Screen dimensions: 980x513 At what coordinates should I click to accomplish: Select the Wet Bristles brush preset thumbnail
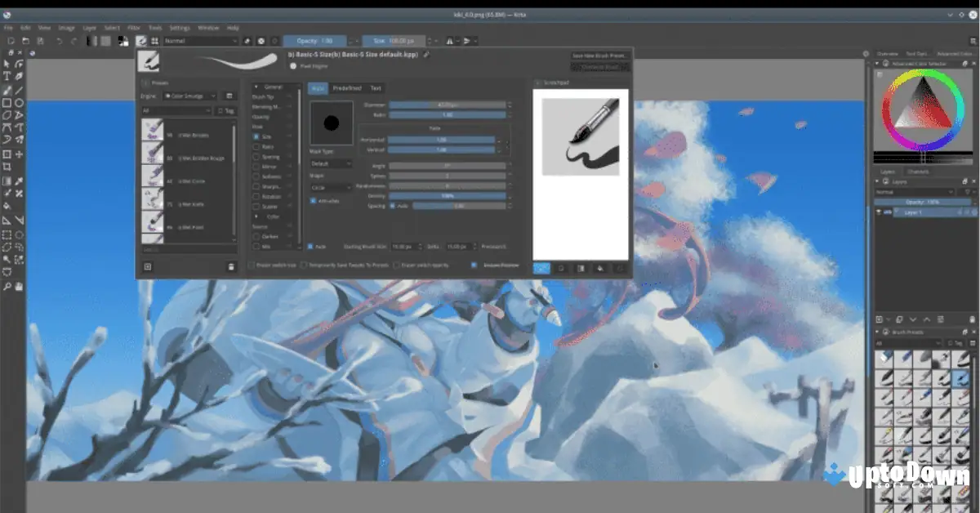[x=154, y=132]
